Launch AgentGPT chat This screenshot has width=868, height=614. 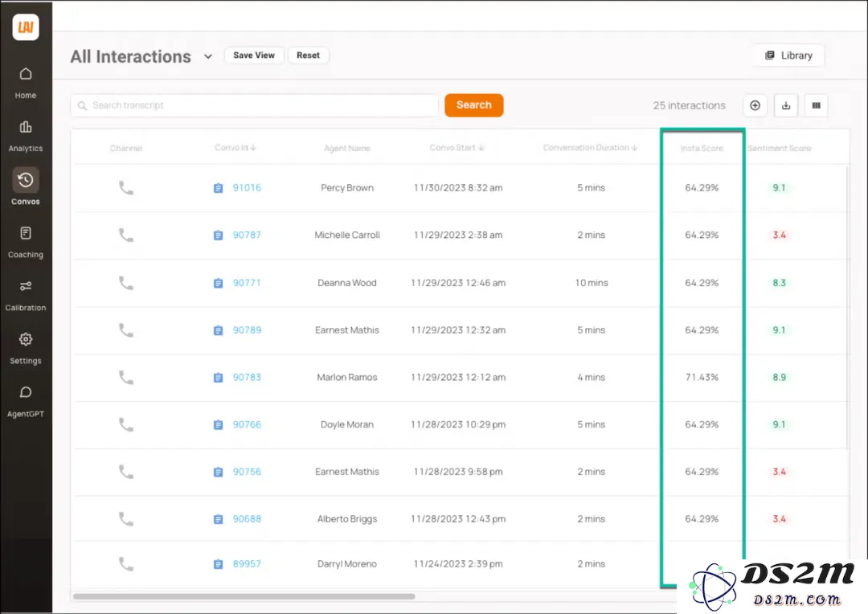click(x=26, y=401)
